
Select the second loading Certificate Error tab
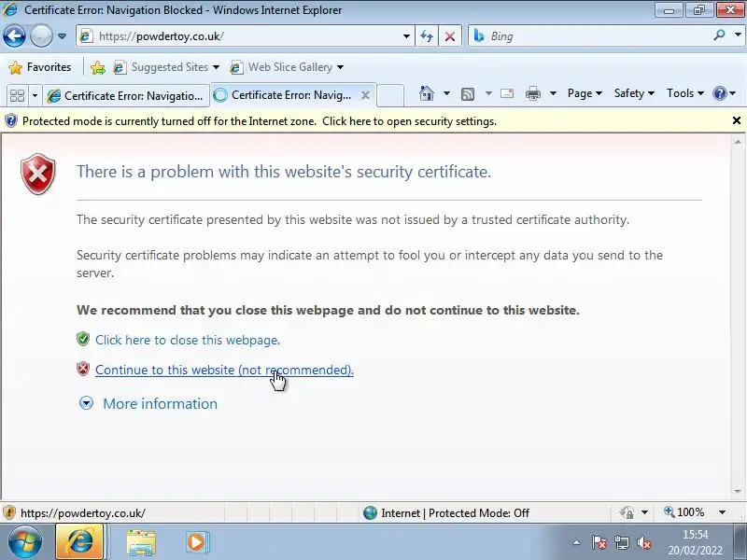click(285, 95)
